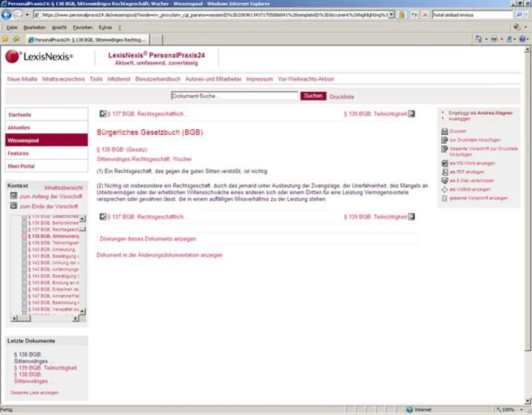Open the Datei menu
The height and width of the screenshot is (415, 532).
tap(12, 27)
